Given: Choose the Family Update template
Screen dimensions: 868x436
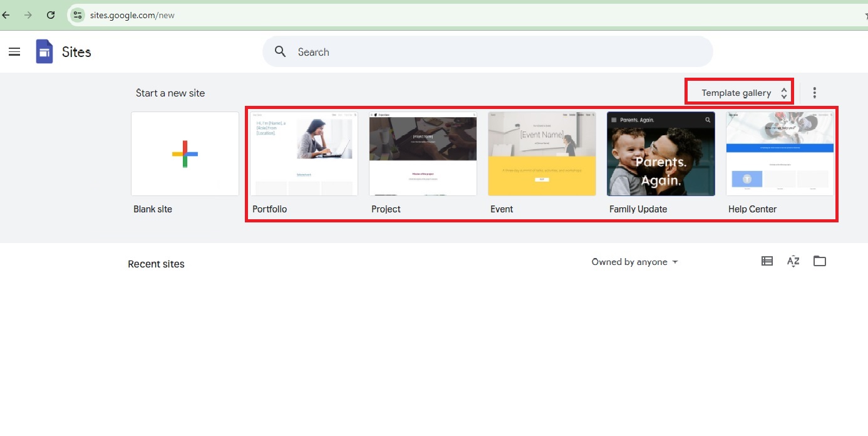Looking at the screenshot, I should point(661,154).
